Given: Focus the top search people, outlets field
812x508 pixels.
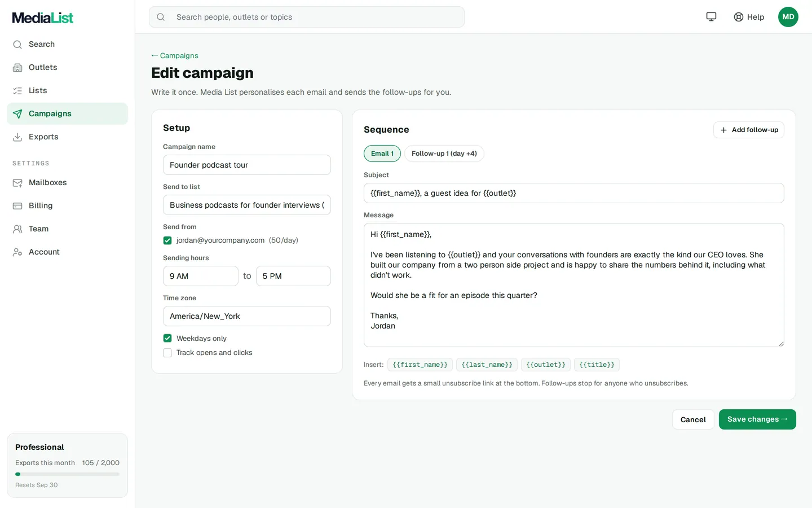Looking at the screenshot, I should click(307, 17).
